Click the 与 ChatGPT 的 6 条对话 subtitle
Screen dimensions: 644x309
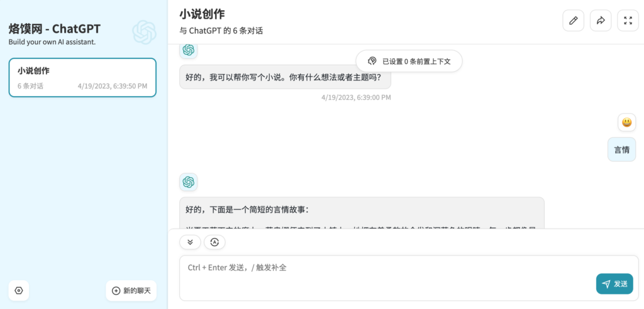point(221,30)
